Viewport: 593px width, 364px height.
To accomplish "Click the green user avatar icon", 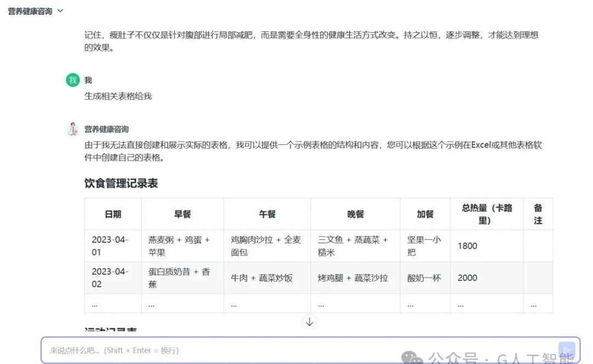I will (x=72, y=80).
